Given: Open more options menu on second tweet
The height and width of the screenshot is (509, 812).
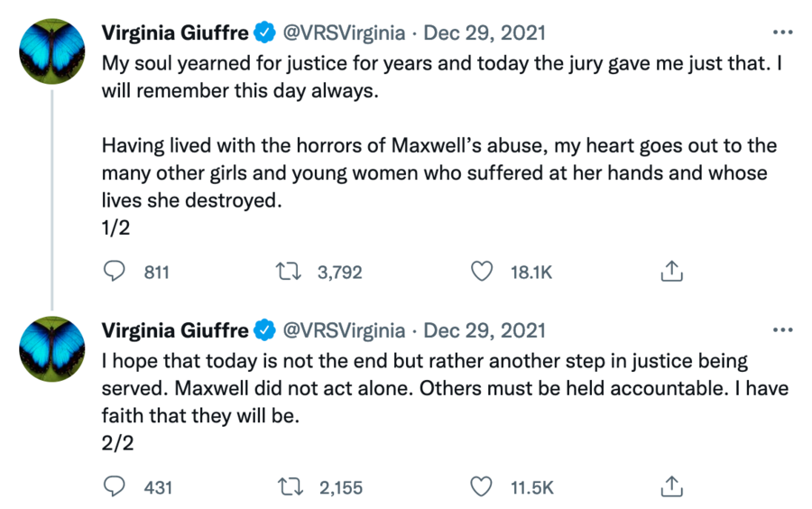Looking at the screenshot, I should coord(782,330).
